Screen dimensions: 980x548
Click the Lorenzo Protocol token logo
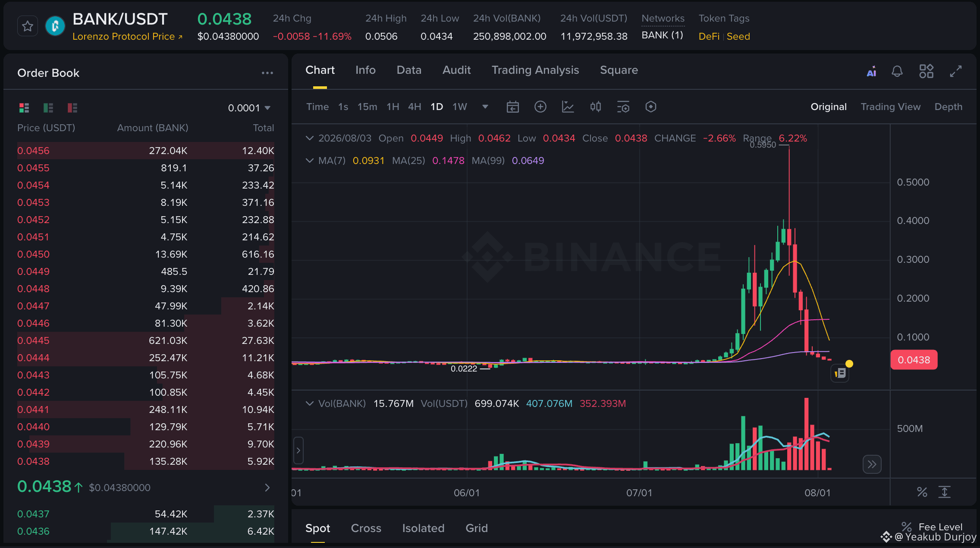(x=55, y=26)
